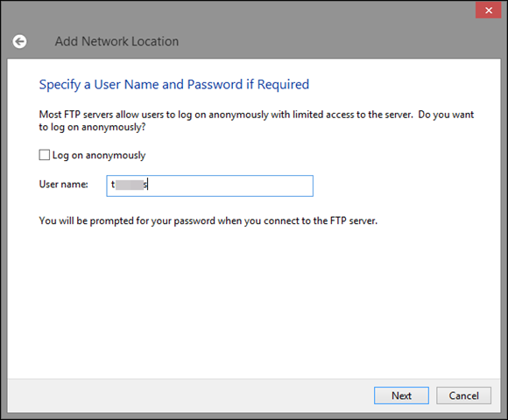Click the blurred username text inside field
This screenshot has width=508, height=420.
[130, 185]
